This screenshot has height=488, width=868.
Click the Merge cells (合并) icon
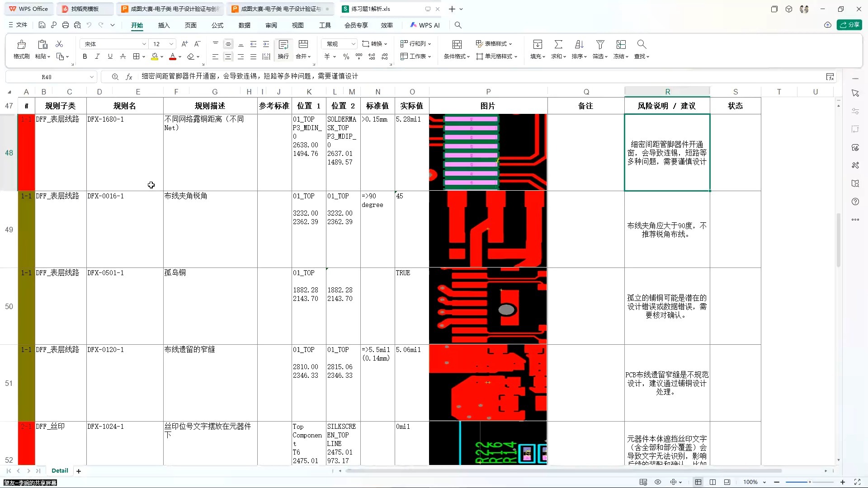click(303, 44)
